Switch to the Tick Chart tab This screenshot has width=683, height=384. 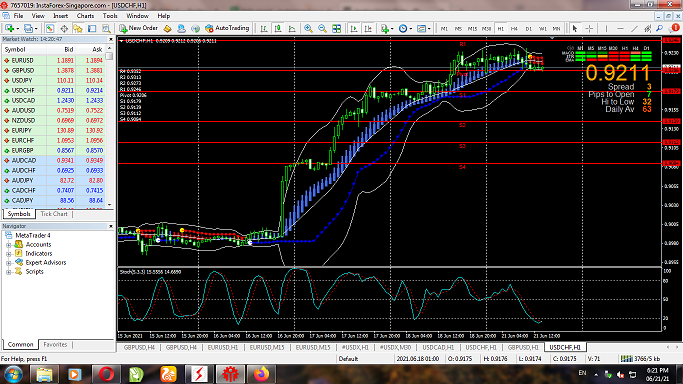pyautogui.click(x=54, y=214)
